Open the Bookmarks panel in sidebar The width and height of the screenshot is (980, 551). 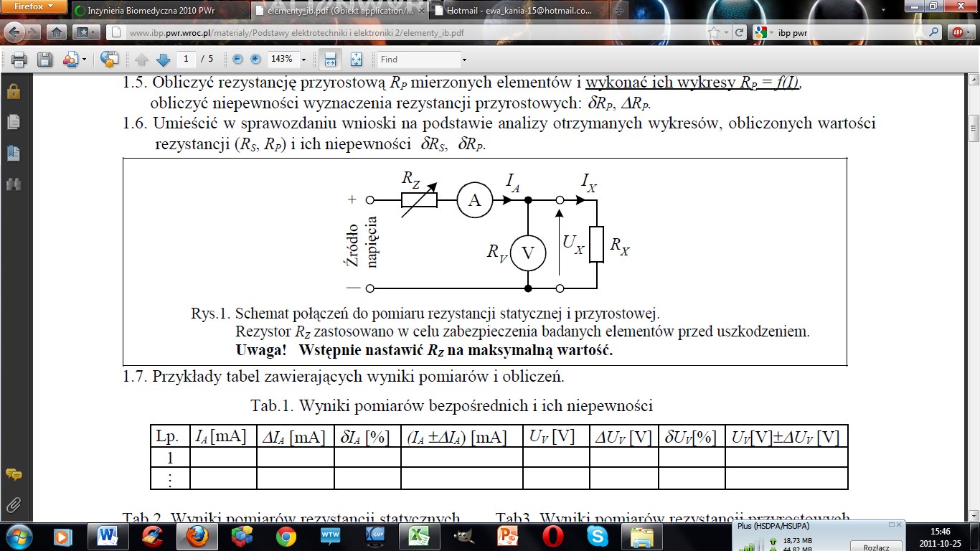(x=14, y=153)
